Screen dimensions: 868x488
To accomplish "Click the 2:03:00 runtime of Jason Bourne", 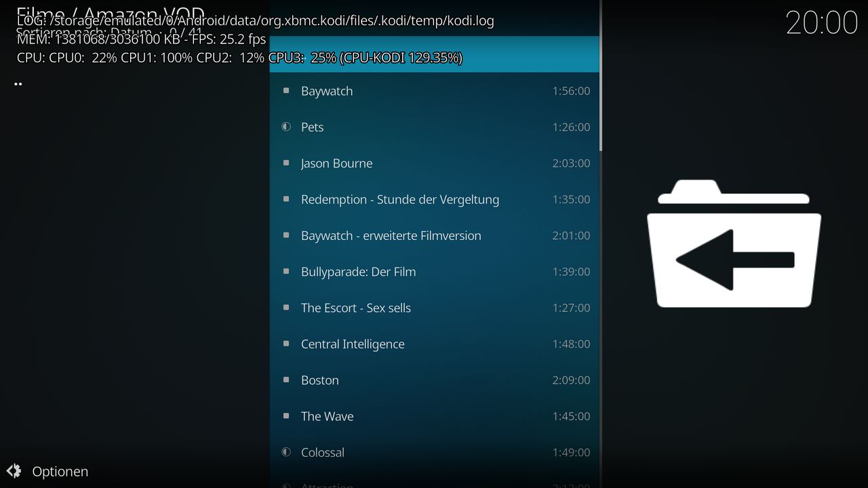I will [571, 163].
